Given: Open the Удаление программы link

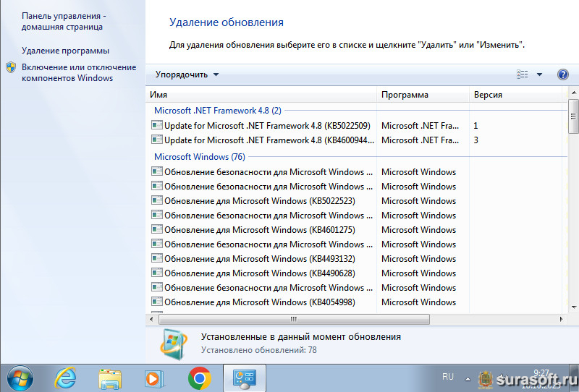Looking at the screenshot, I should point(65,51).
